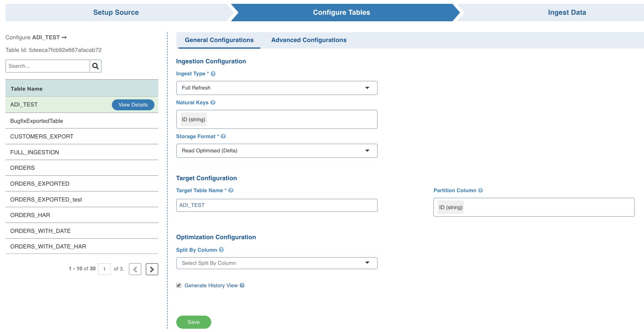
Task: Click the Split By Column help icon
Action: [x=221, y=250]
